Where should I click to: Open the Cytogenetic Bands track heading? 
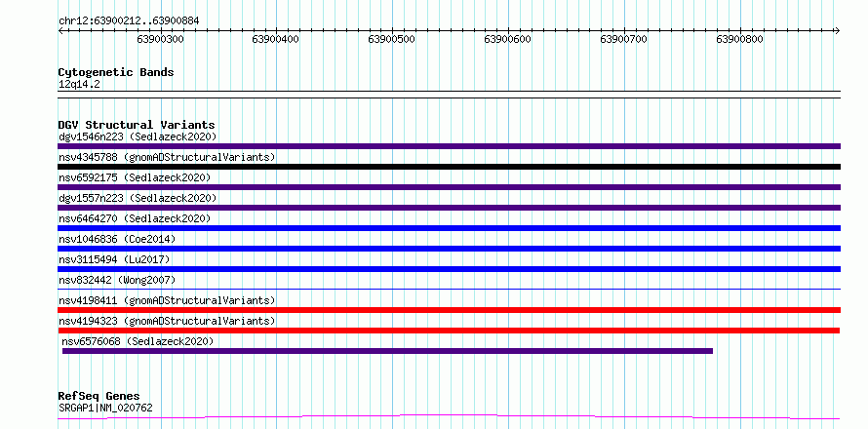[116, 72]
